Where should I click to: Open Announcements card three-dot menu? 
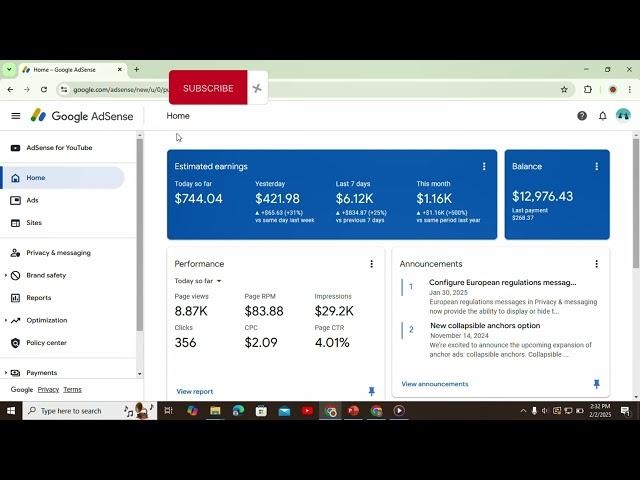pos(596,264)
